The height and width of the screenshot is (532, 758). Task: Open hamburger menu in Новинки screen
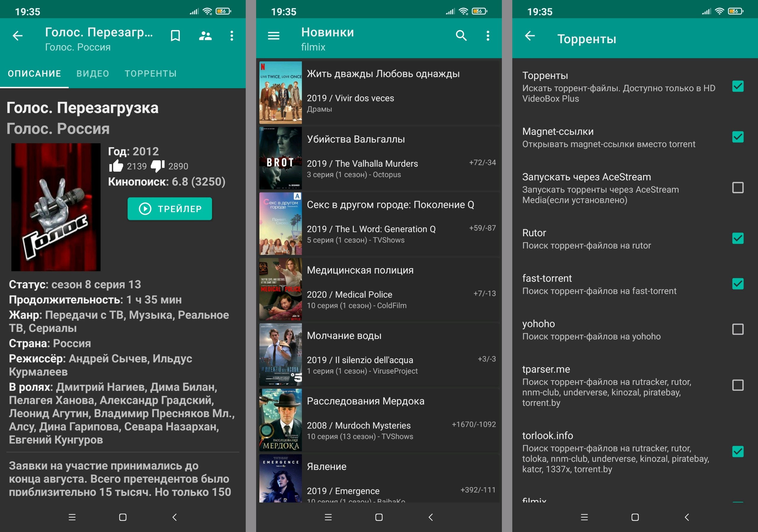tap(273, 36)
